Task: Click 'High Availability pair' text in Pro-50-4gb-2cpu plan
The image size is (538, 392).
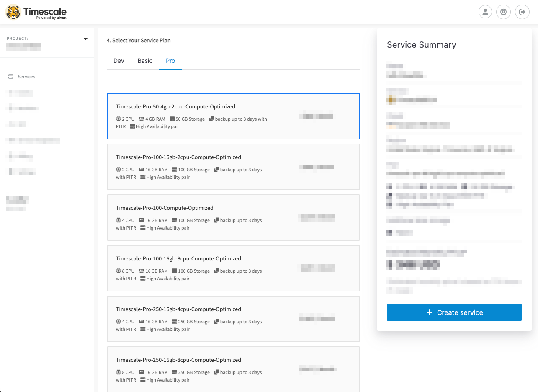Action: point(157,126)
